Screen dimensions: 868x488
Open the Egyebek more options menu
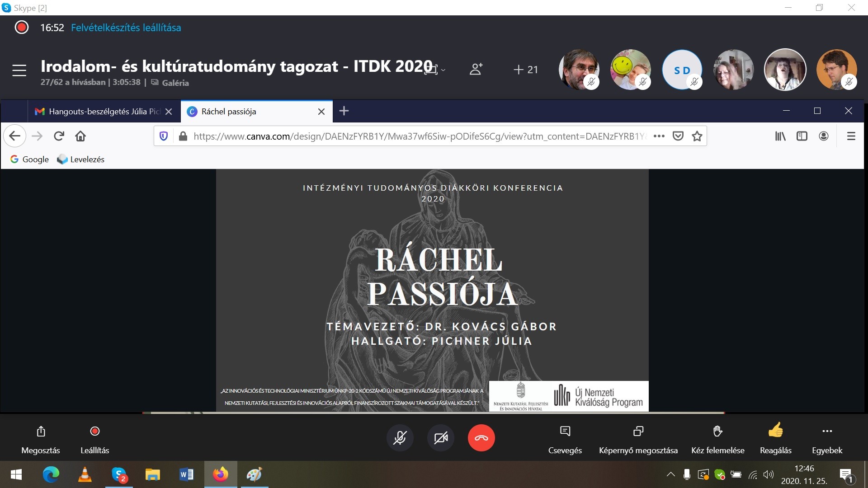tap(827, 432)
